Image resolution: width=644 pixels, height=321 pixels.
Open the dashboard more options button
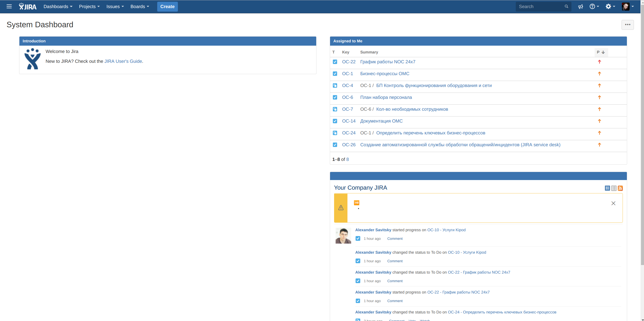click(x=628, y=24)
